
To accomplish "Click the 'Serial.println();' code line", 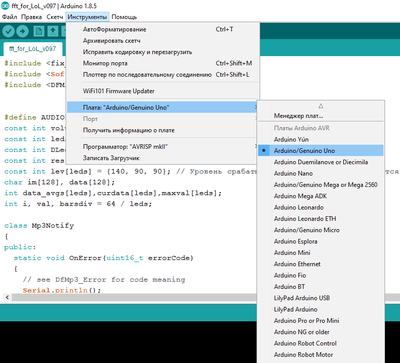I will point(62,290).
